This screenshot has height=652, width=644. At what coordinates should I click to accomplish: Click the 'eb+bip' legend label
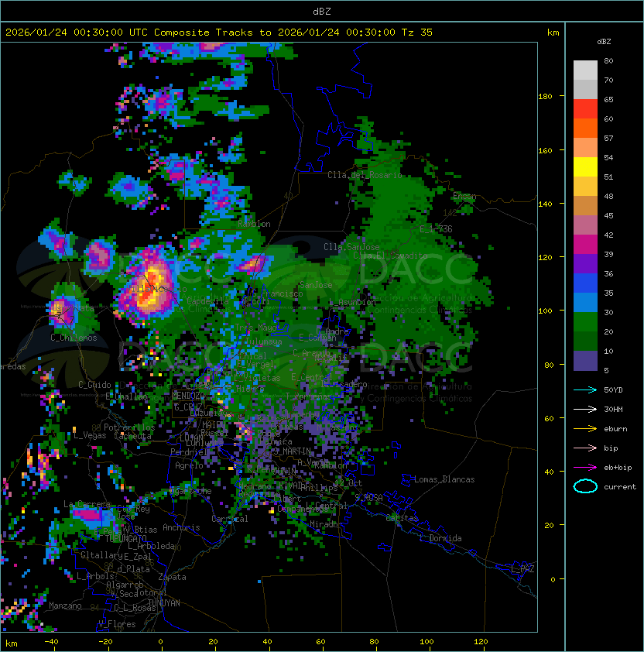click(618, 468)
